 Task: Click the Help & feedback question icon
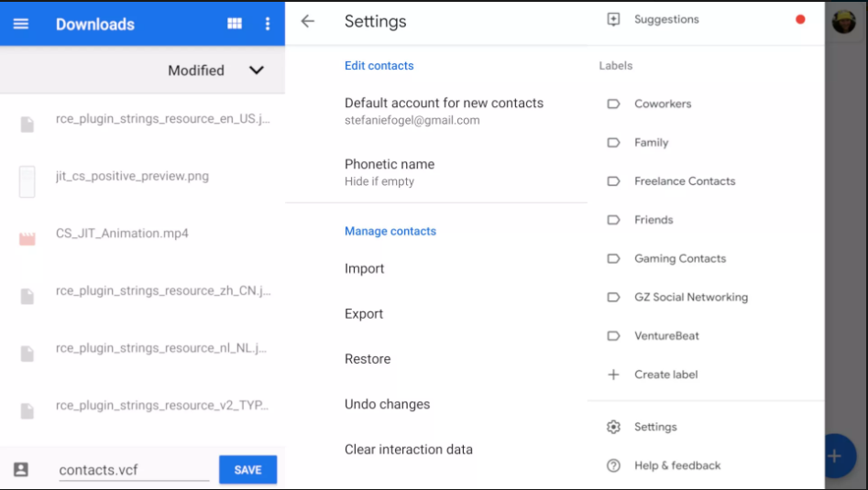pos(613,465)
